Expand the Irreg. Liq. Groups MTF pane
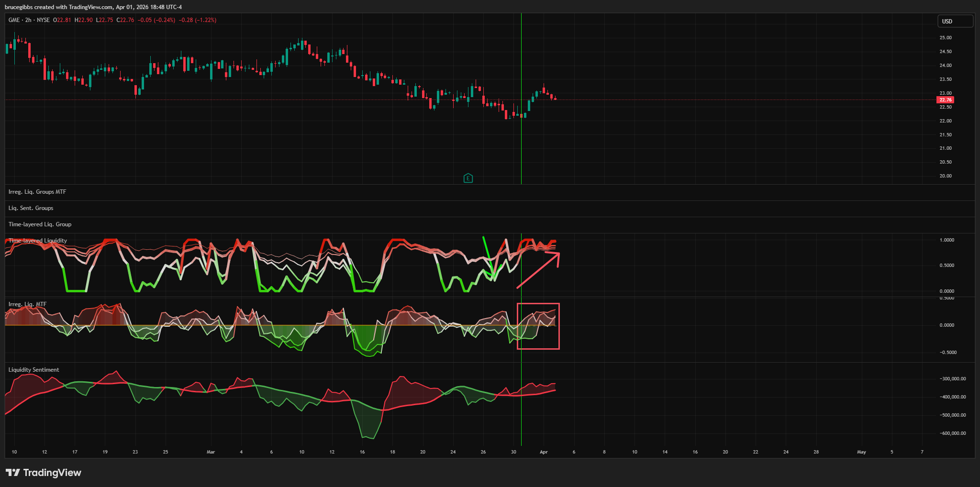The height and width of the screenshot is (487, 980). pos(37,192)
